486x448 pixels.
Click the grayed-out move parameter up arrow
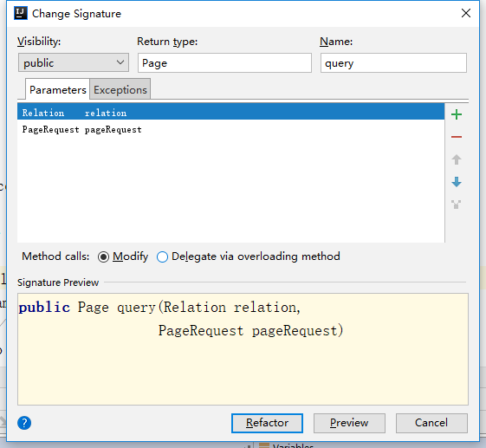pyautogui.click(x=457, y=159)
